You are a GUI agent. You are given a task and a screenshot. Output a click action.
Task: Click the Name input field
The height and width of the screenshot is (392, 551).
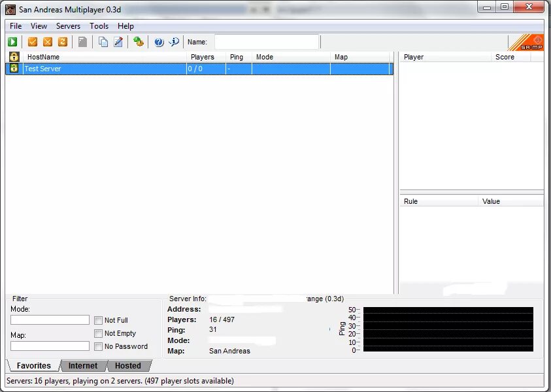coord(267,42)
